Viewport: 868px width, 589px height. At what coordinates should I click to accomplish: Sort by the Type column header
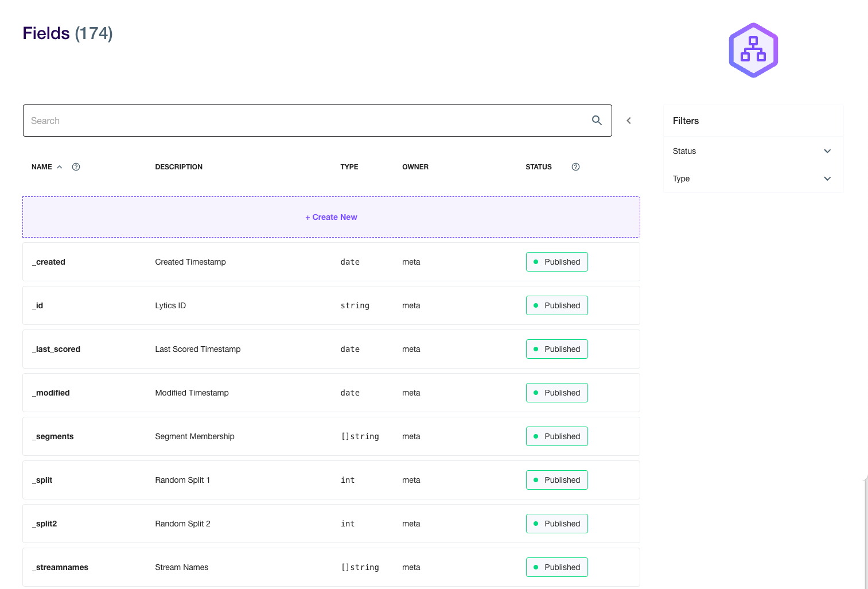(x=349, y=167)
